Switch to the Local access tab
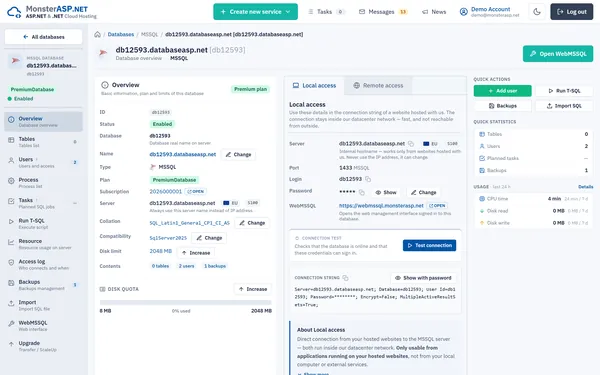This screenshot has width=600, height=375. tap(314, 86)
